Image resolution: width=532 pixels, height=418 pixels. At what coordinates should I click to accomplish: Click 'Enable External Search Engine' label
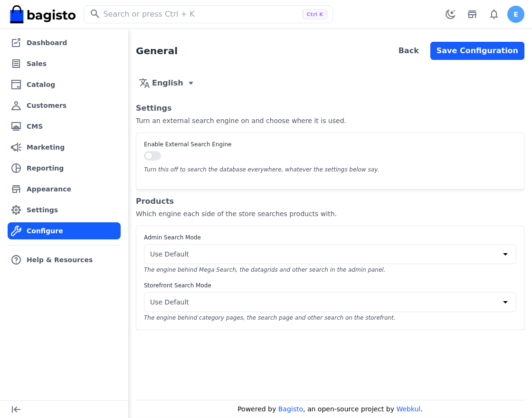(188, 144)
